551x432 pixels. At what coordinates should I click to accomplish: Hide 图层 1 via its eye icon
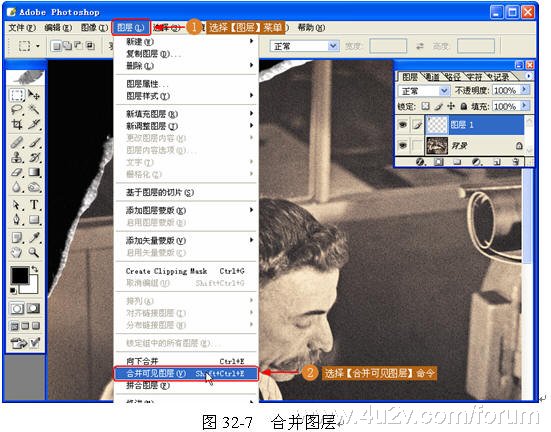403,124
